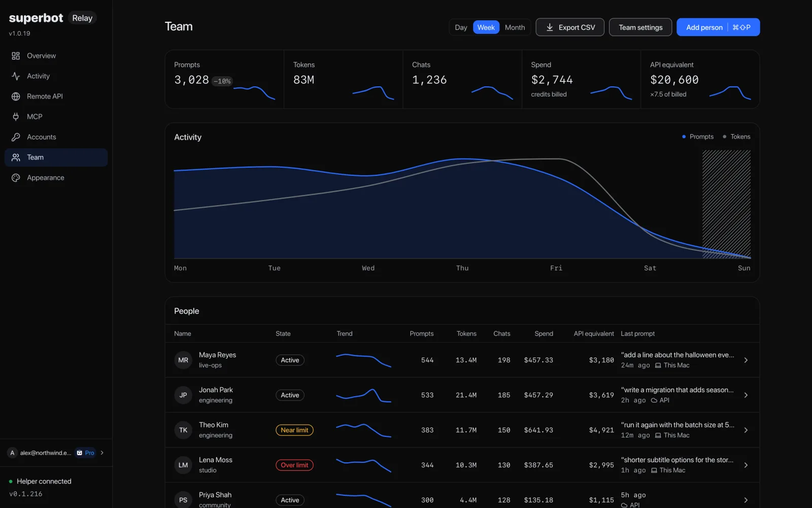This screenshot has width=812, height=508.
Task: Expand Priya Shah row chevron
Action: tap(746, 500)
